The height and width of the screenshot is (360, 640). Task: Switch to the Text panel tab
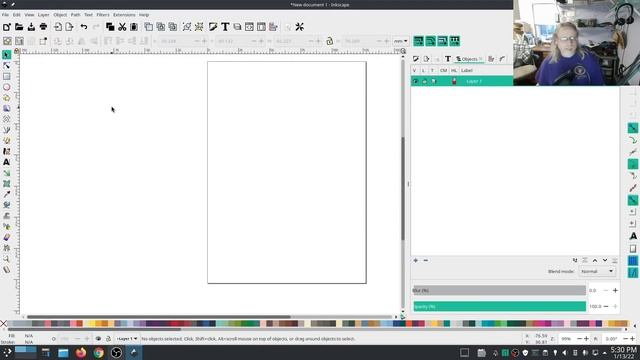pyautogui.click(x=448, y=59)
